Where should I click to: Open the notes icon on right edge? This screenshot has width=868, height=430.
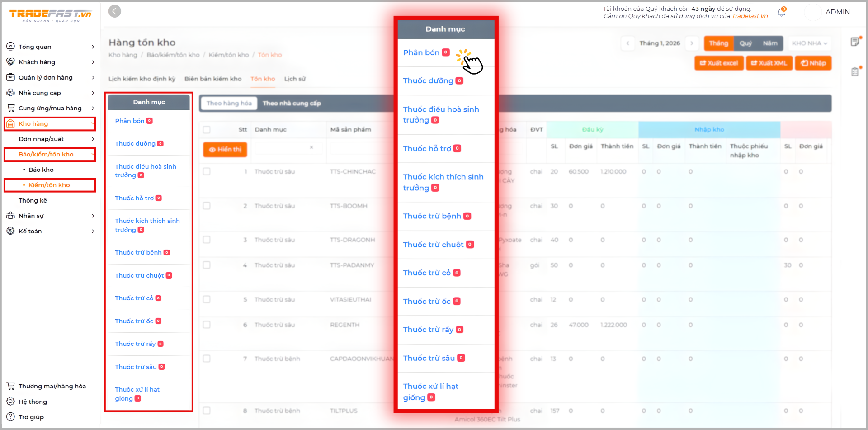[854, 42]
